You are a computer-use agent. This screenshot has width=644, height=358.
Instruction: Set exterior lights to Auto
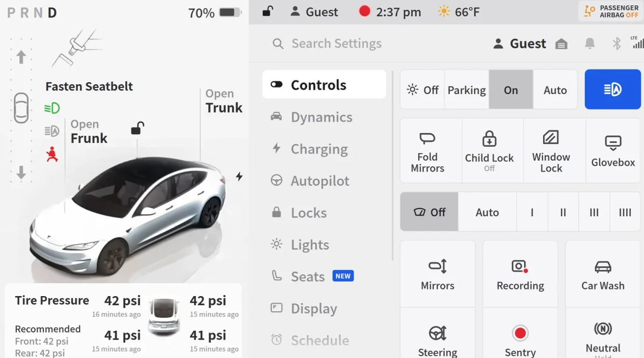click(x=555, y=90)
